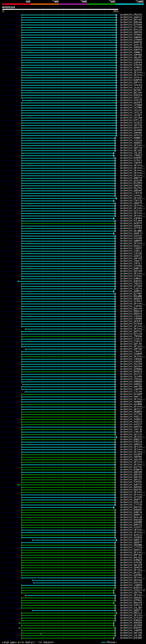Open hit label UniRef100_B9GUY8
This screenshot has width=146, height=644.
coord(131,95)
